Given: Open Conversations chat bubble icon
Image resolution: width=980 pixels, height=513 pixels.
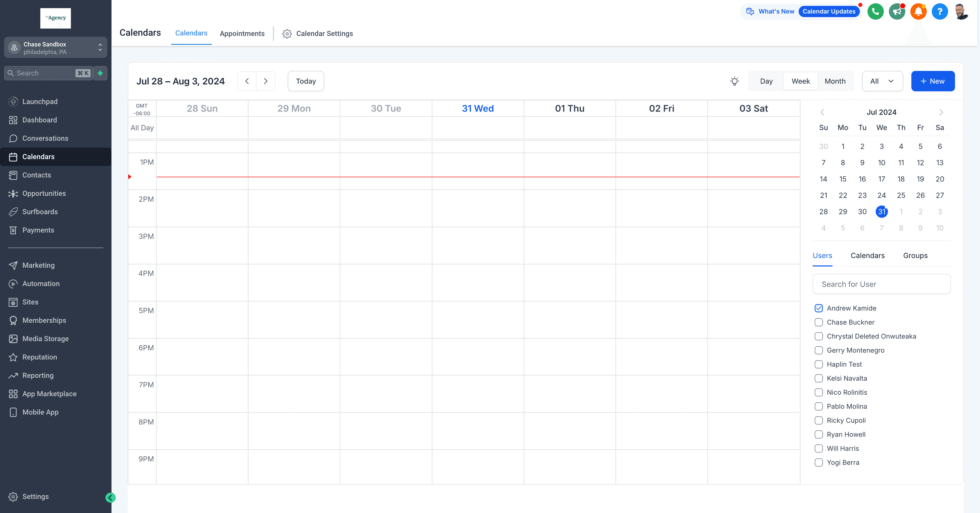Looking at the screenshot, I should coord(13,139).
